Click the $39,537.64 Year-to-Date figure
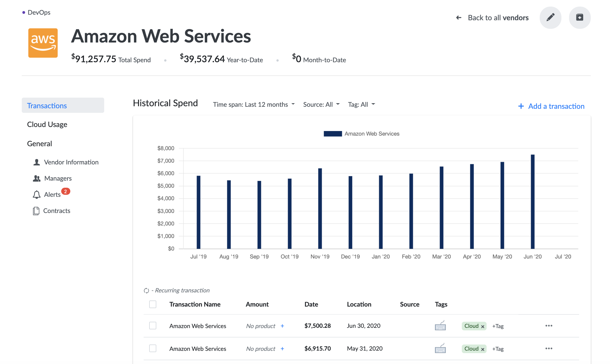This screenshot has width=610, height=364. [x=202, y=59]
